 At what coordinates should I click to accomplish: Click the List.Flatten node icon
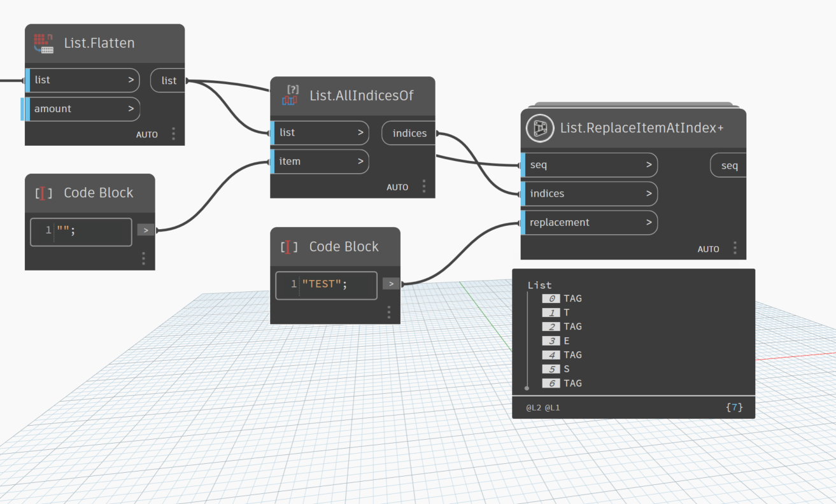click(43, 43)
